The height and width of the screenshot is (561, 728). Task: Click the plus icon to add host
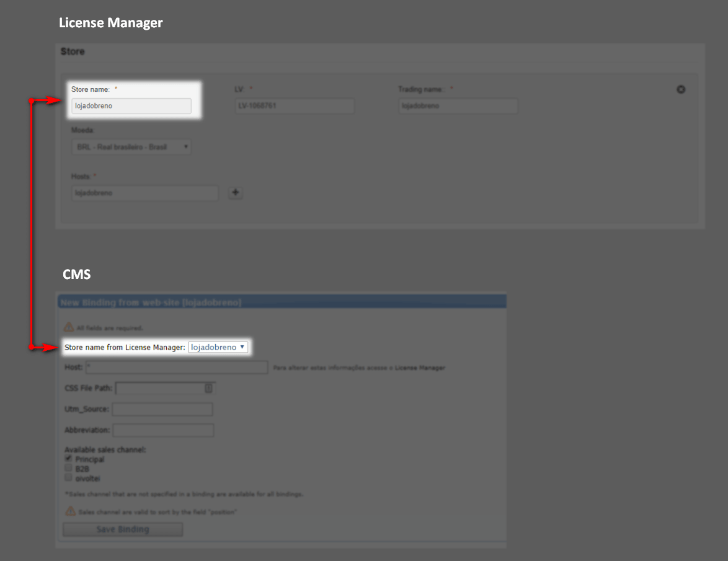(x=236, y=193)
